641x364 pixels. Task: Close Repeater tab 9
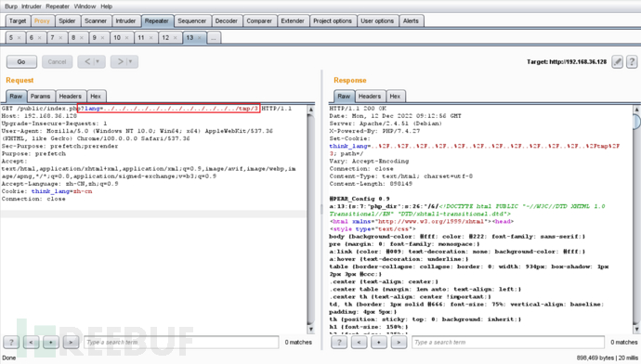(x=102, y=37)
